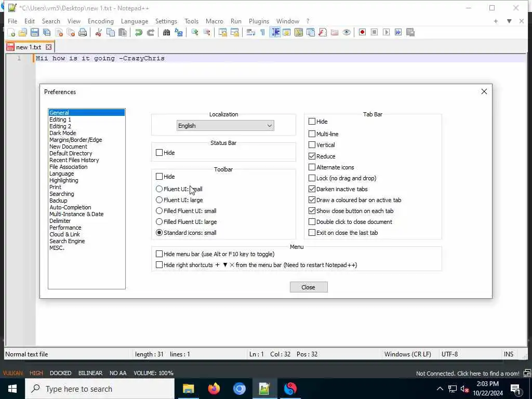
Task: Toggle Show All Characters pilcrow icon
Action: click(262, 32)
